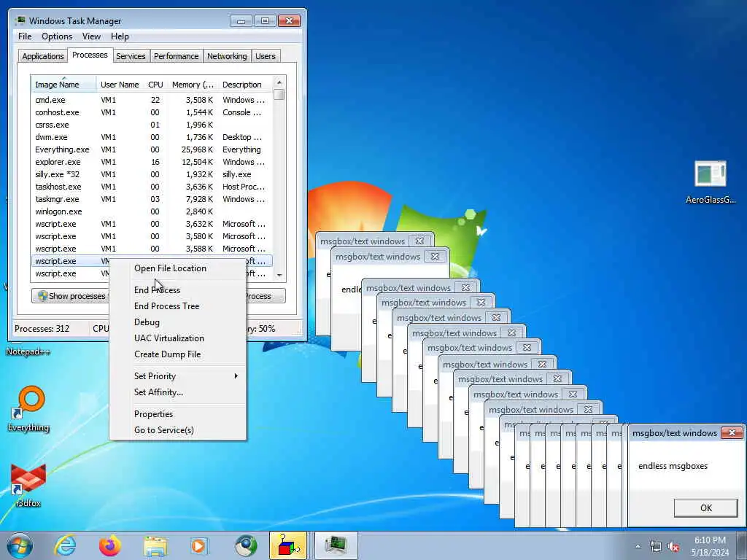Open Windows Media Player taskbar icon
The image size is (747, 560).
click(x=198, y=545)
